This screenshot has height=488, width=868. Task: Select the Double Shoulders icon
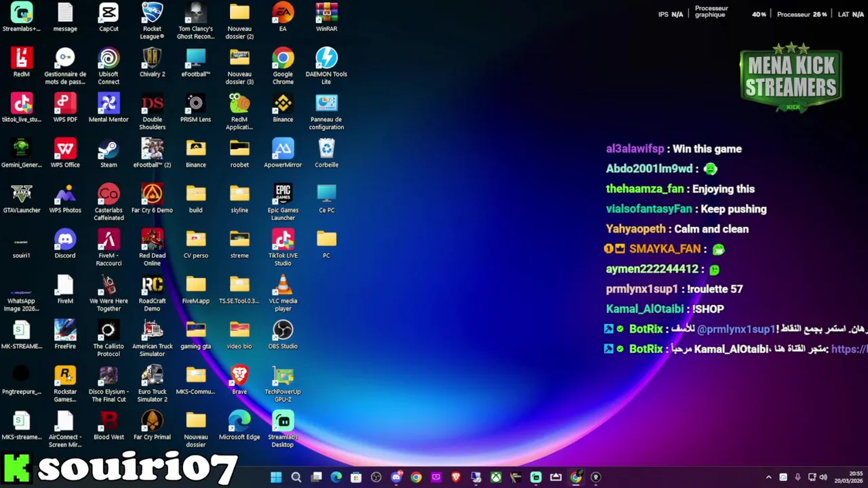(152, 111)
